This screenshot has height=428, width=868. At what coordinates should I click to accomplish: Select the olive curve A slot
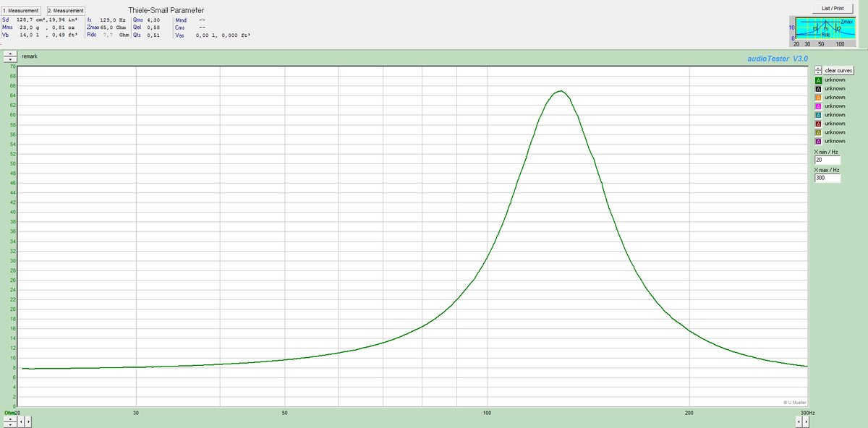coord(818,132)
